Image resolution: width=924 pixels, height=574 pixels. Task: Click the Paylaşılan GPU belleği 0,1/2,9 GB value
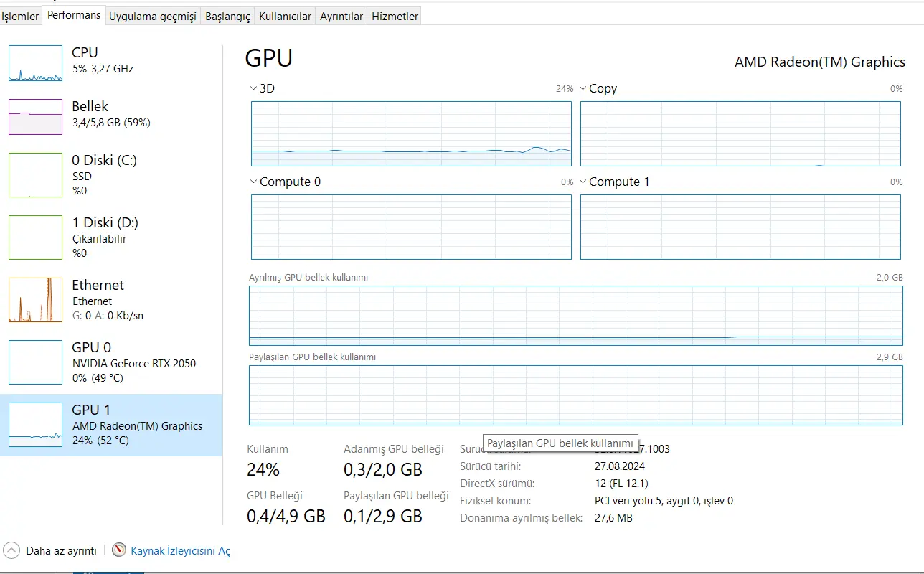pyautogui.click(x=383, y=516)
